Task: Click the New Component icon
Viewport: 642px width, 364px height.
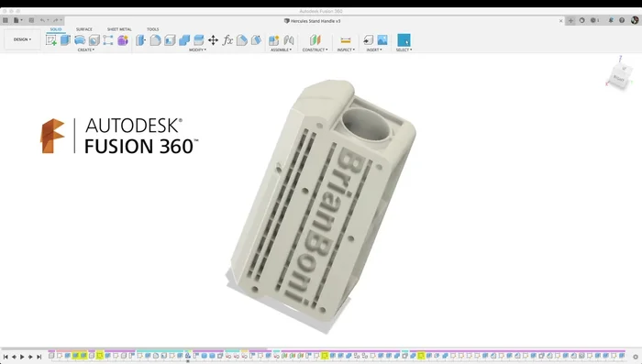Action: 273,40
